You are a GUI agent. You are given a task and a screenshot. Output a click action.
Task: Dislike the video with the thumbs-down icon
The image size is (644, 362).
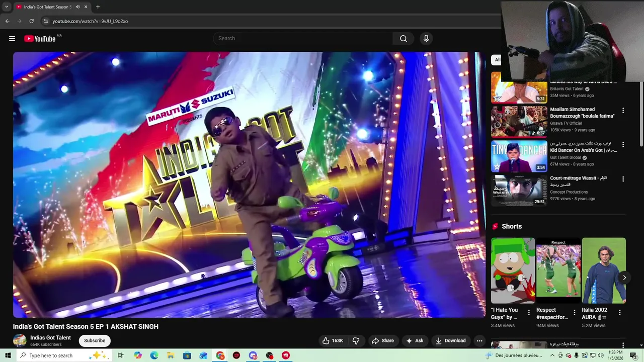click(x=356, y=341)
